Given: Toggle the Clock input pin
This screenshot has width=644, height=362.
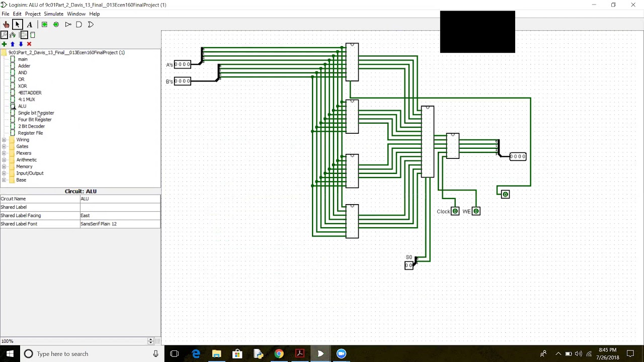Looking at the screenshot, I should pyautogui.click(x=455, y=211).
